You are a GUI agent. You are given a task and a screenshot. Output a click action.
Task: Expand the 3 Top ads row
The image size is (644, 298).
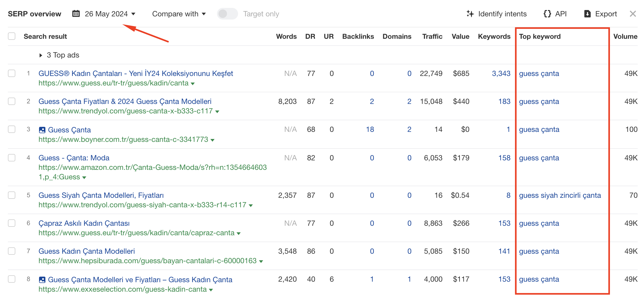tap(41, 55)
